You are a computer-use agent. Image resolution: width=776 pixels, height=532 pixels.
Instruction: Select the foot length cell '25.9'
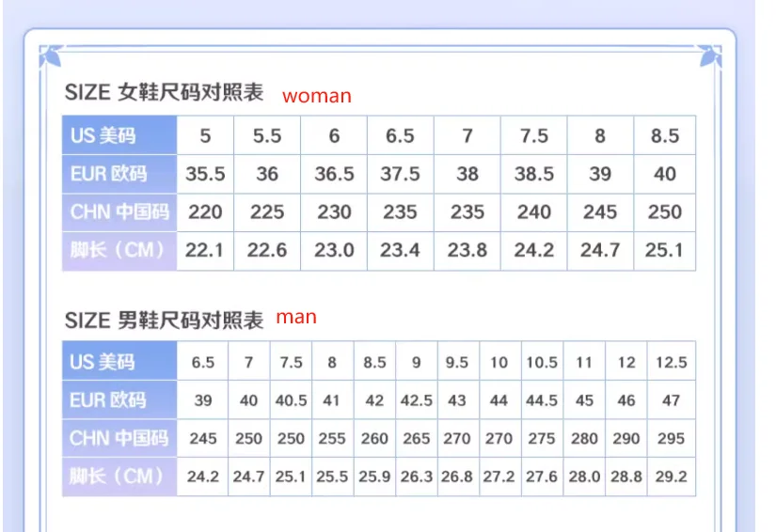(374, 477)
